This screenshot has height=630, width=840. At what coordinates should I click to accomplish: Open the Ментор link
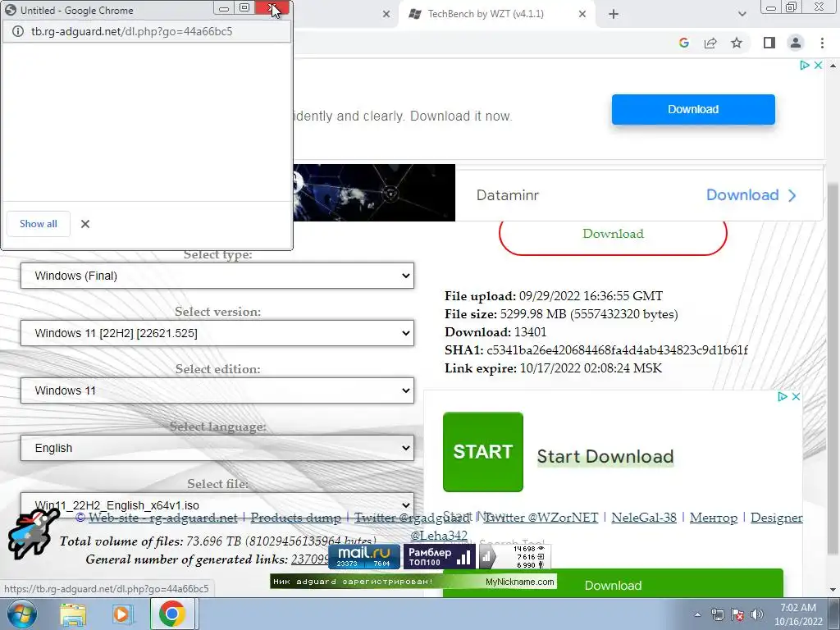coord(713,518)
